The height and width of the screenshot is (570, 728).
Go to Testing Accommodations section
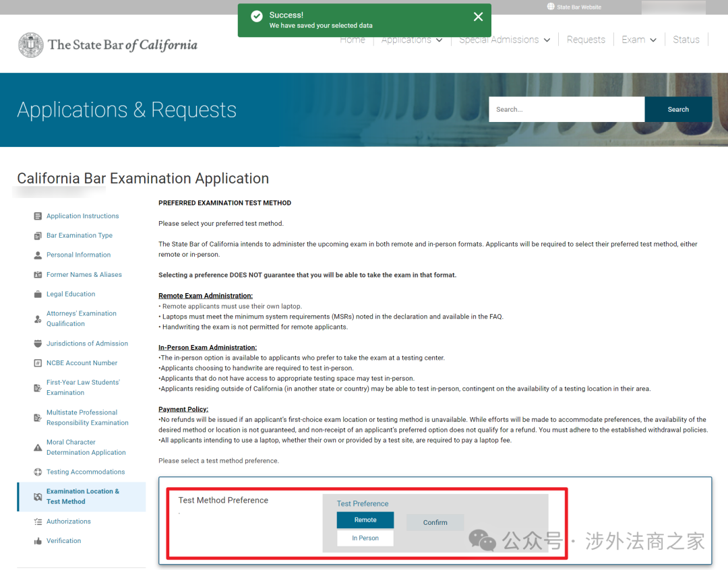tap(86, 472)
